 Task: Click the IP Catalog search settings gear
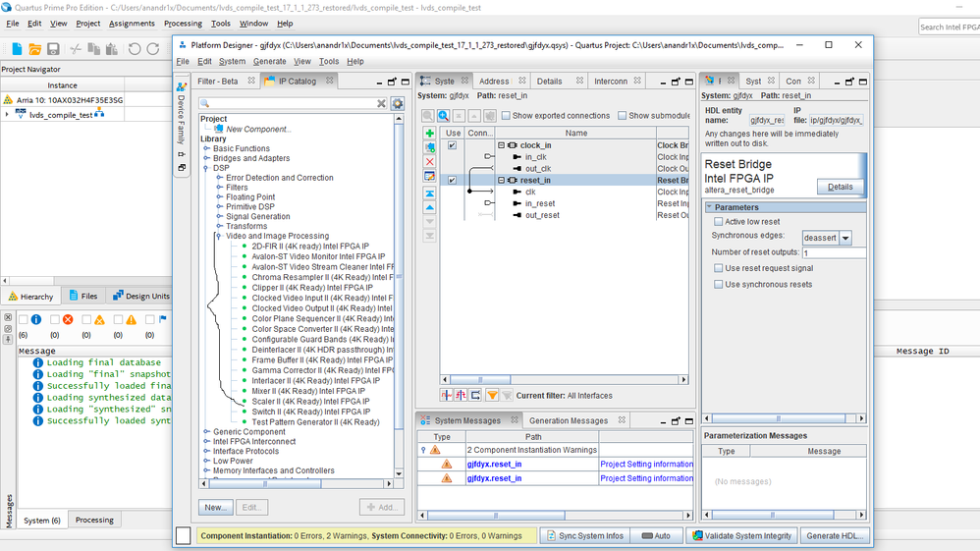(x=398, y=104)
